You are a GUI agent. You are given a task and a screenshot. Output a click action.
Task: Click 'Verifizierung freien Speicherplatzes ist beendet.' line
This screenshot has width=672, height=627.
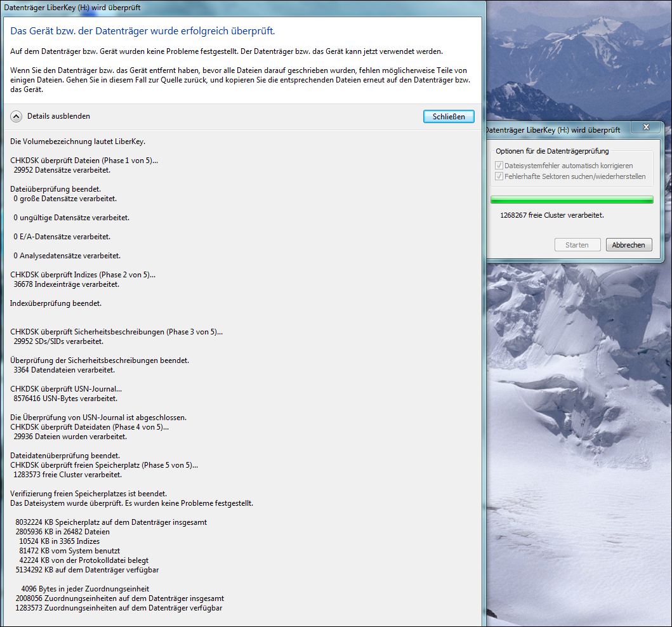89,494
